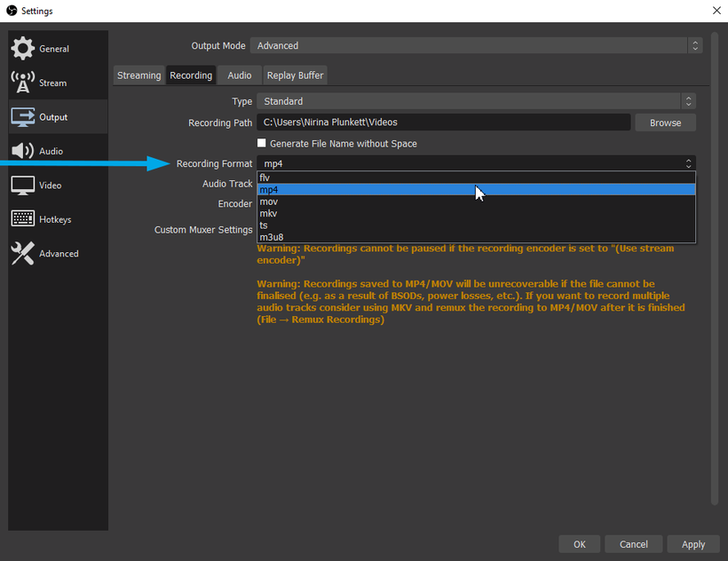
Task: Open the Output Mode dropdown
Action: point(476,45)
